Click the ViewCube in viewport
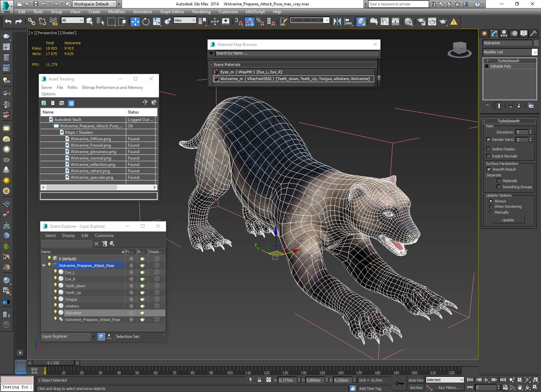541x392 pixels. (460, 49)
